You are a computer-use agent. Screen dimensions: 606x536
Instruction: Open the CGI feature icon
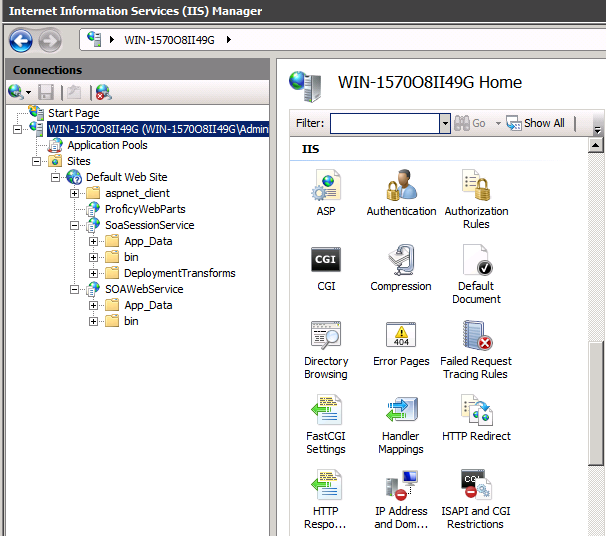point(326,268)
